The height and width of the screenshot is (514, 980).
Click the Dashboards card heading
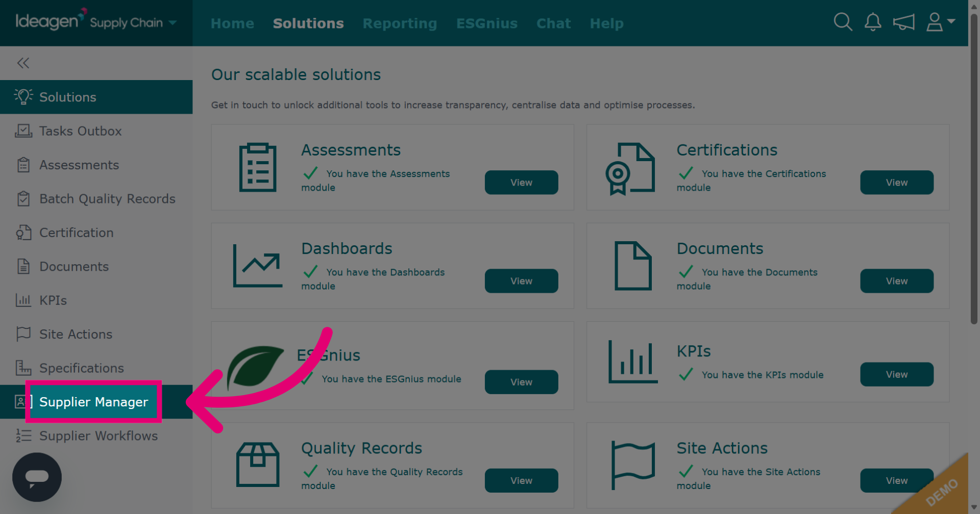pos(347,248)
